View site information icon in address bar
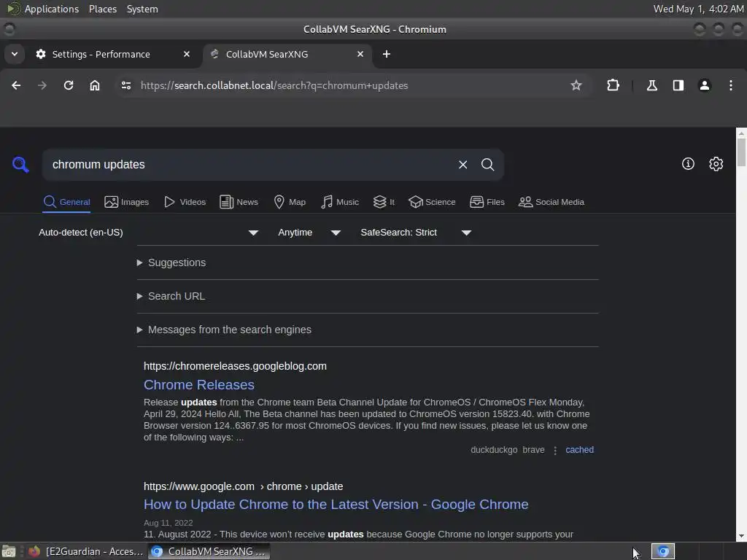The image size is (747, 560). [x=126, y=85]
